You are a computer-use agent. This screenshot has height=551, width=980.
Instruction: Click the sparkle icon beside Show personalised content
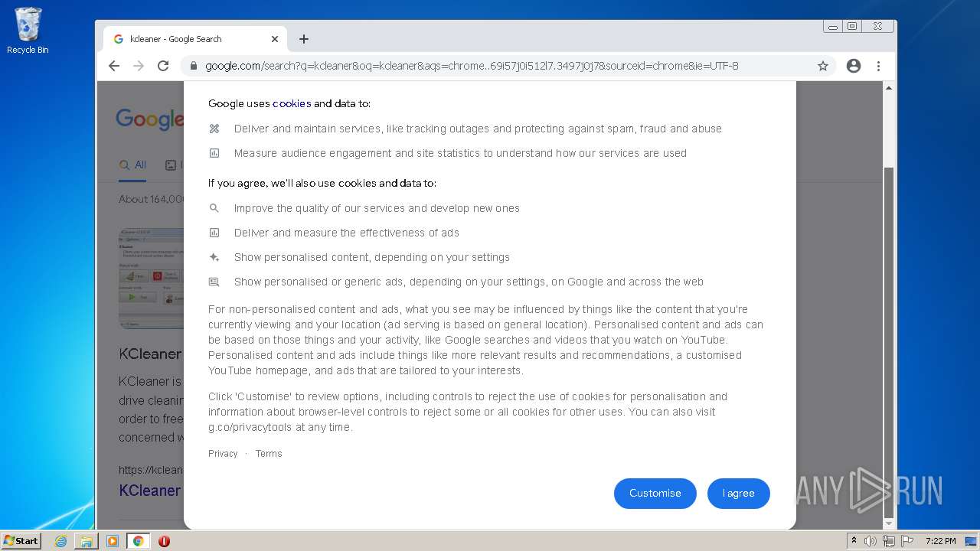tap(214, 257)
